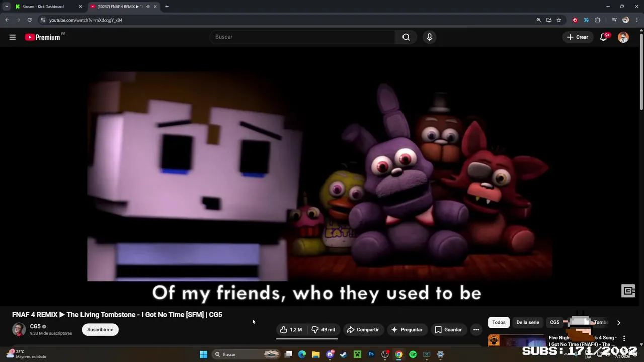Image resolution: width=644 pixels, height=362 pixels.
Task: Reload the current page
Action: coord(30,20)
